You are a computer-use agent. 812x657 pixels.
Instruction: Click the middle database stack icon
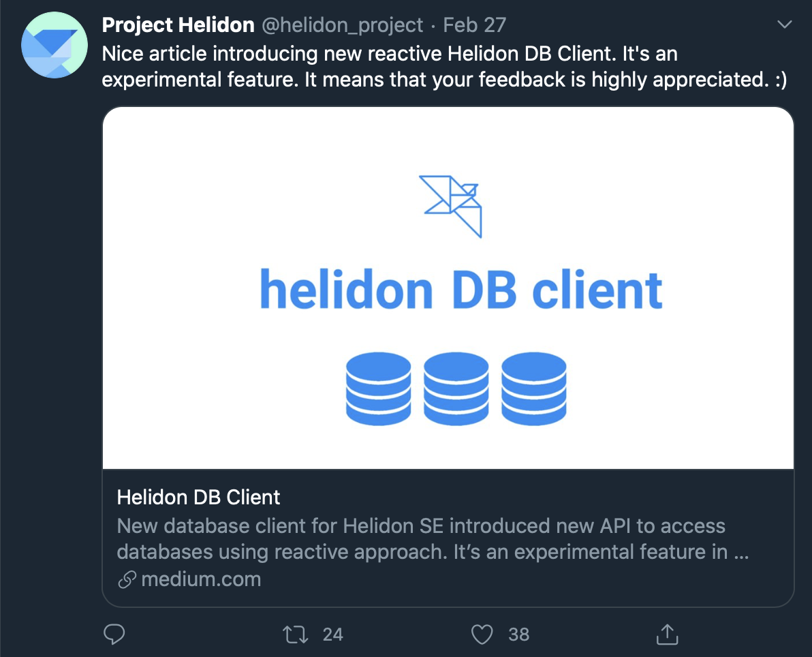click(456, 388)
